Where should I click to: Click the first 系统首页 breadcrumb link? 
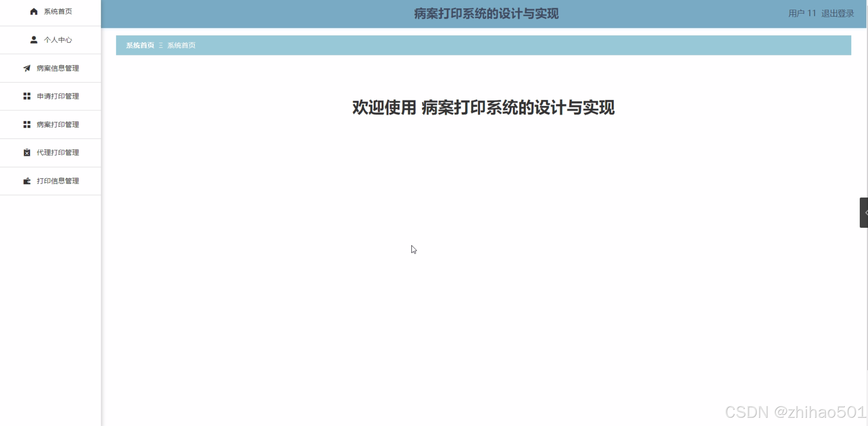pos(140,45)
